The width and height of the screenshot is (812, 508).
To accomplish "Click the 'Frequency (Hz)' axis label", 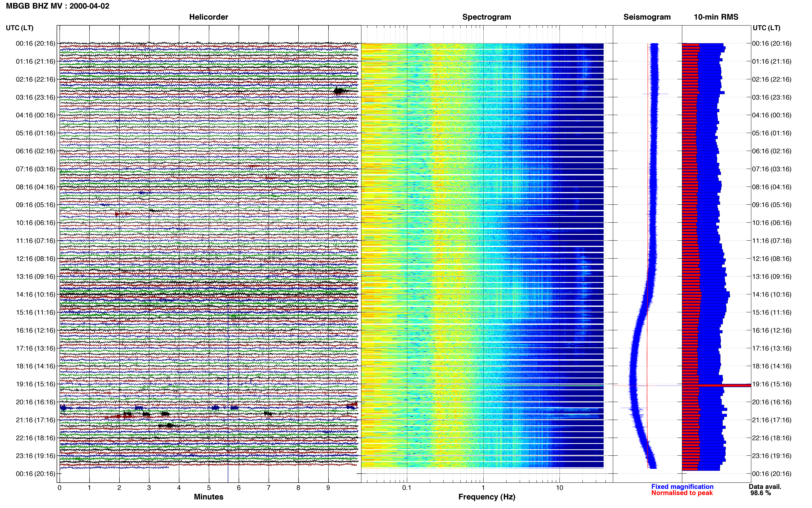I will click(487, 497).
